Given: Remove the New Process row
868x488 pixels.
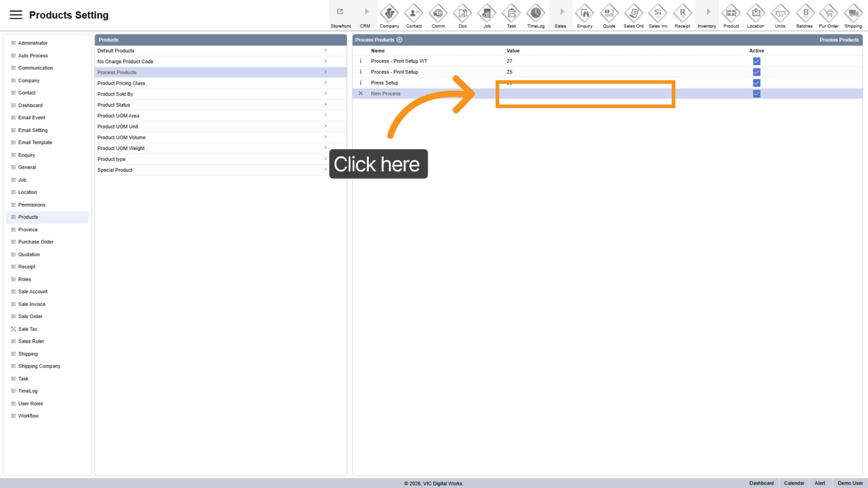Looking at the screenshot, I should (x=361, y=93).
